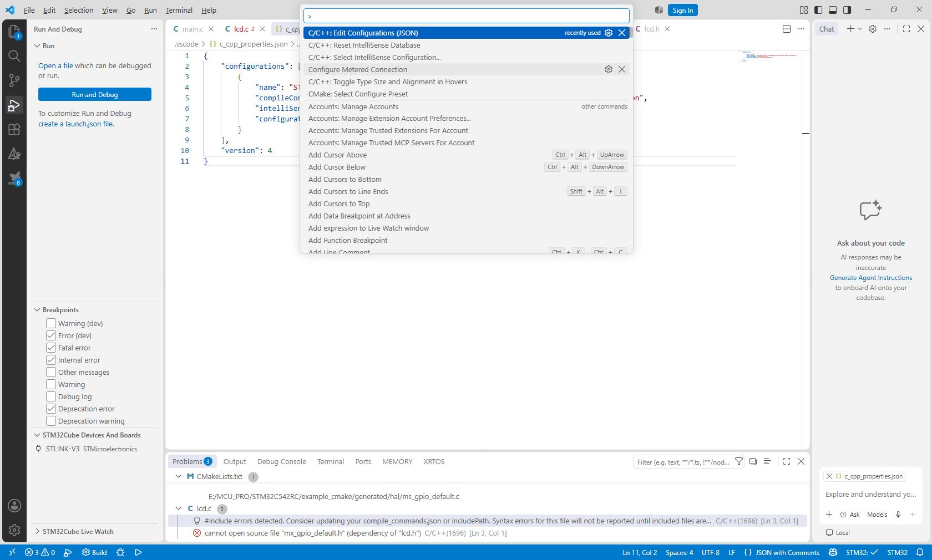The image size is (932, 560).
Task: Uncheck the Fatal error breakpoint
Action: [51, 348]
